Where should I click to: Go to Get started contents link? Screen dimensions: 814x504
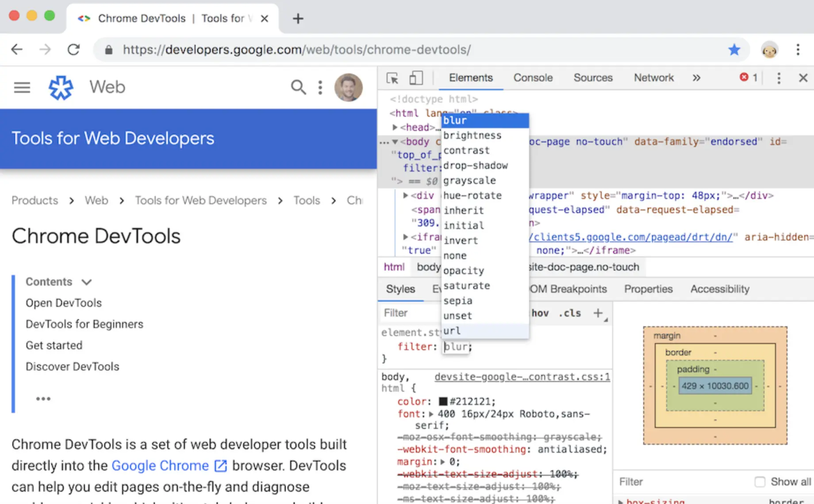pos(54,345)
